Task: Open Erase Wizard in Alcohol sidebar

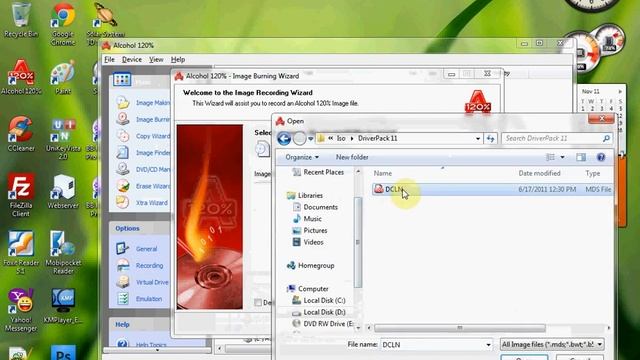Action: pos(143,186)
